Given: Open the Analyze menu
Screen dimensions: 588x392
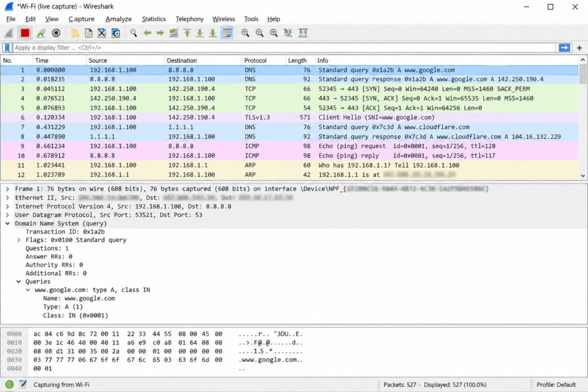Looking at the screenshot, I should click(x=118, y=19).
